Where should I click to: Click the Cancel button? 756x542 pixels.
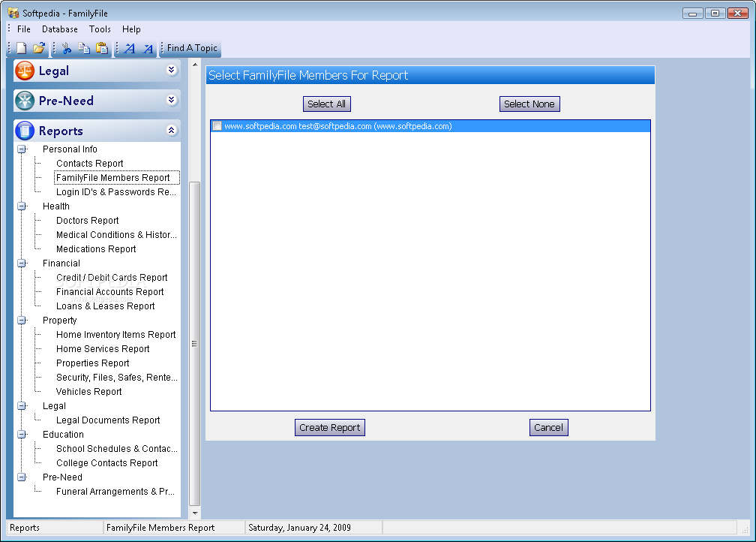(x=548, y=427)
